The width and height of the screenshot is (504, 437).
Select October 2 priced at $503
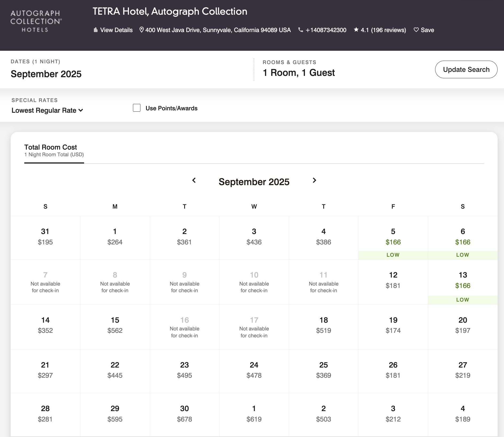pyautogui.click(x=324, y=415)
